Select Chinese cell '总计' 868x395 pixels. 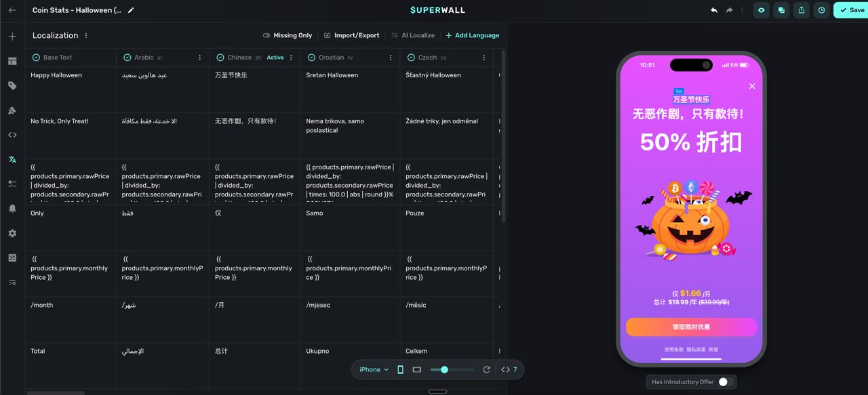pyautogui.click(x=255, y=366)
